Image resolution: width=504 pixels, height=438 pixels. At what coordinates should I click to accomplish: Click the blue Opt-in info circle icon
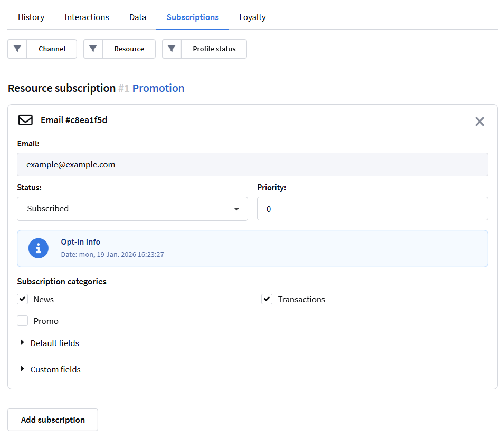point(39,248)
